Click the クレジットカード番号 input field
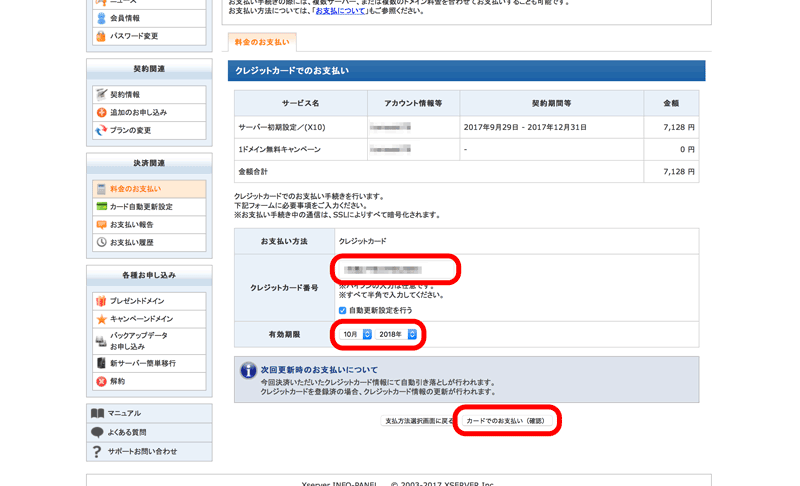Viewport: 800px width, 486px height. click(396, 269)
